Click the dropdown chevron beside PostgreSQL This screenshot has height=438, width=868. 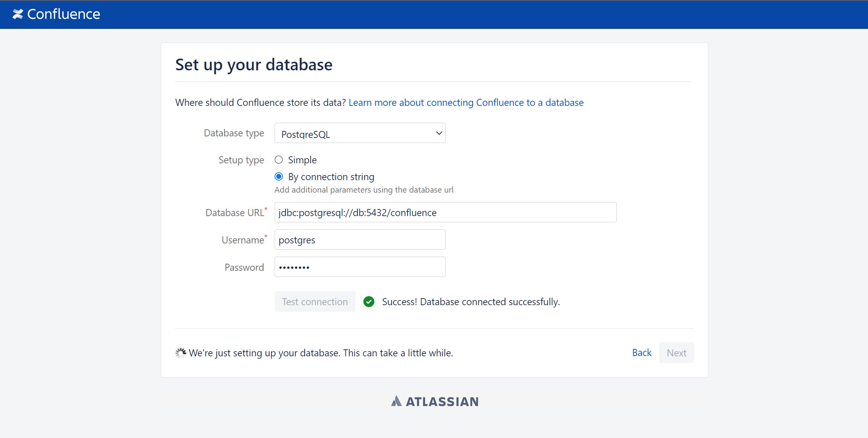coord(439,133)
